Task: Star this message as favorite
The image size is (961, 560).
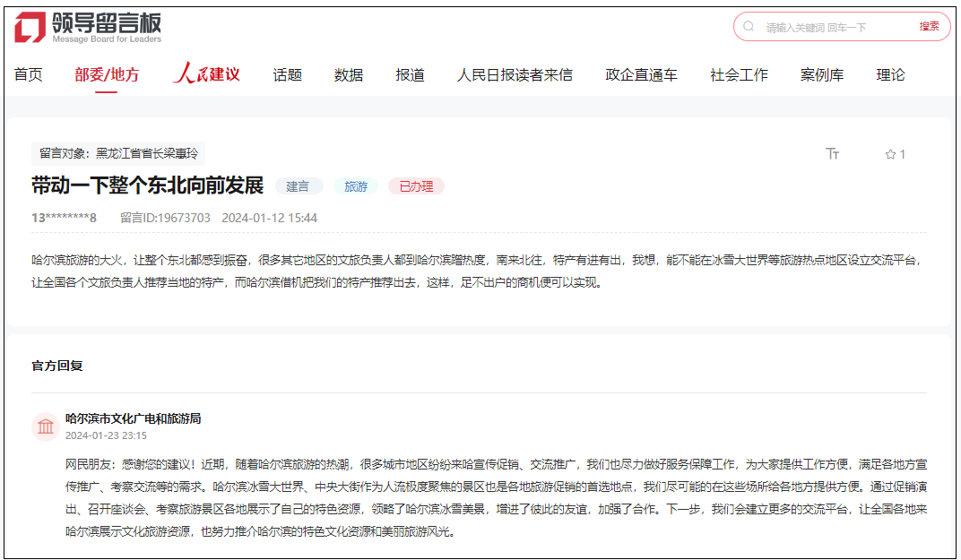Action: (890, 154)
